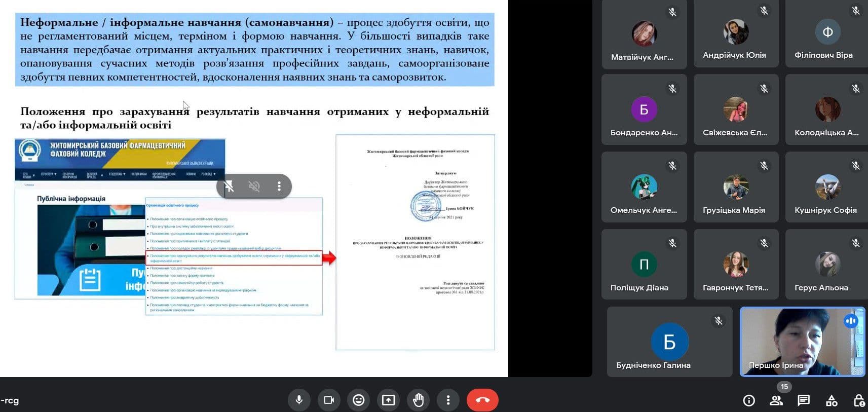Select participant tile Матвійчук Анг...
The width and height of the screenshot is (868, 412).
pos(644,34)
